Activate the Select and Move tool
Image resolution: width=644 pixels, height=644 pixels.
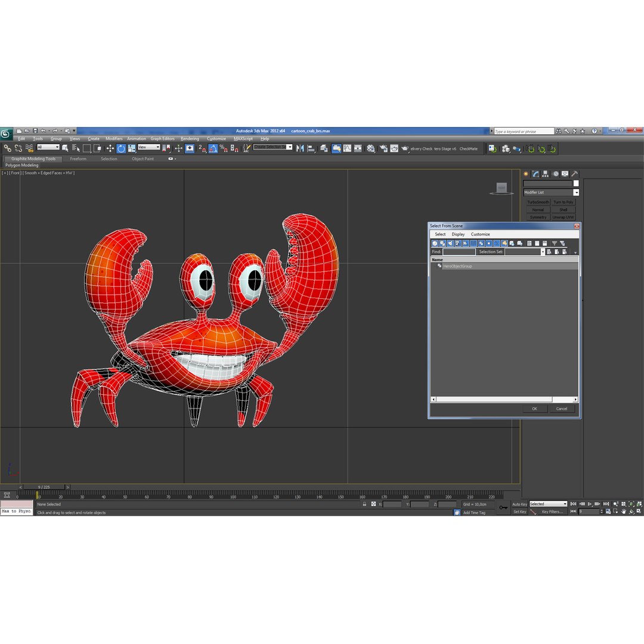(110, 148)
